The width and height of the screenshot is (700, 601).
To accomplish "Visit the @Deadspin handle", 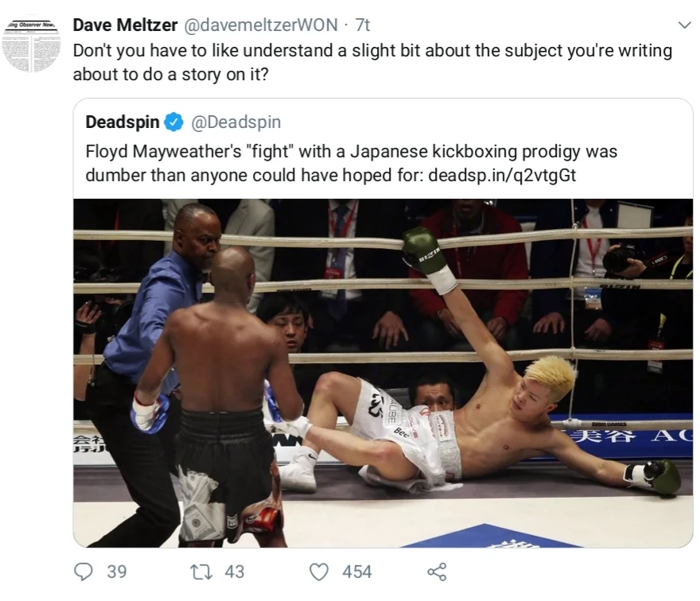I will (236, 122).
